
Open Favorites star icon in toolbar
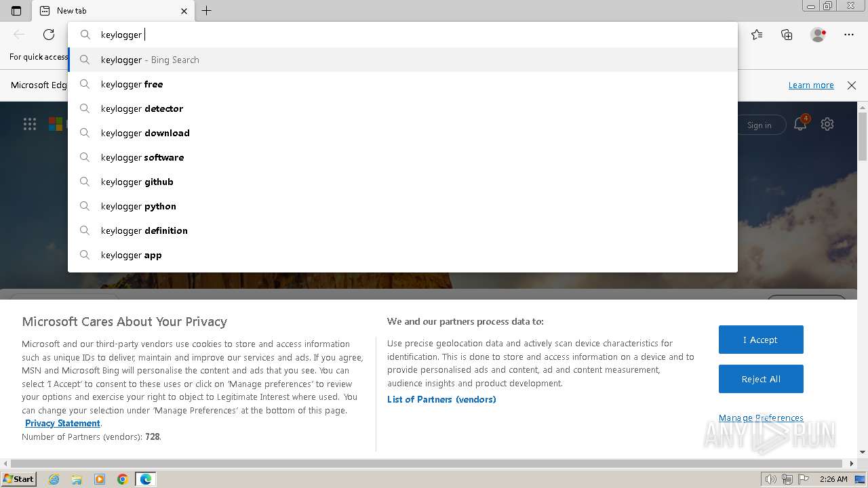[757, 35]
